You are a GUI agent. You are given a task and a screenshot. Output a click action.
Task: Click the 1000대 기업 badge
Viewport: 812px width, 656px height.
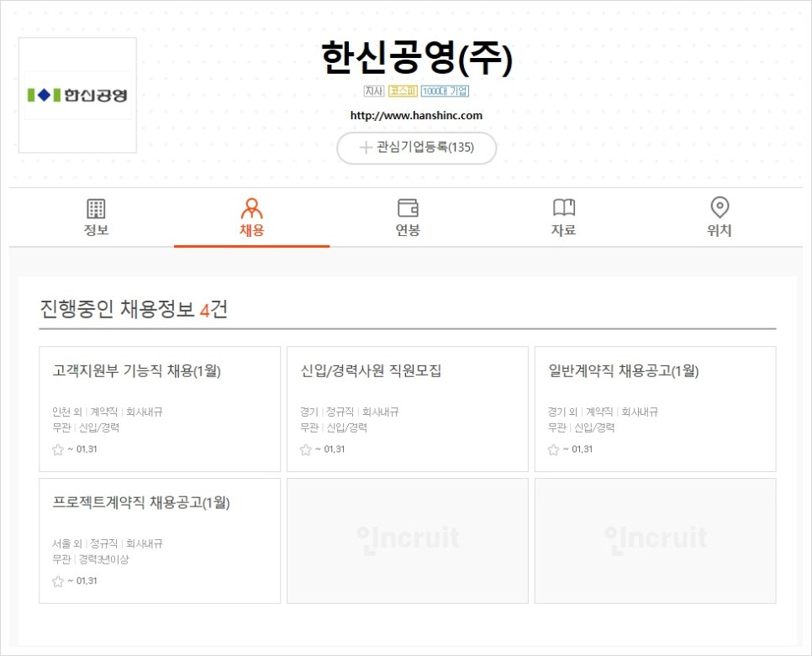pos(445,91)
